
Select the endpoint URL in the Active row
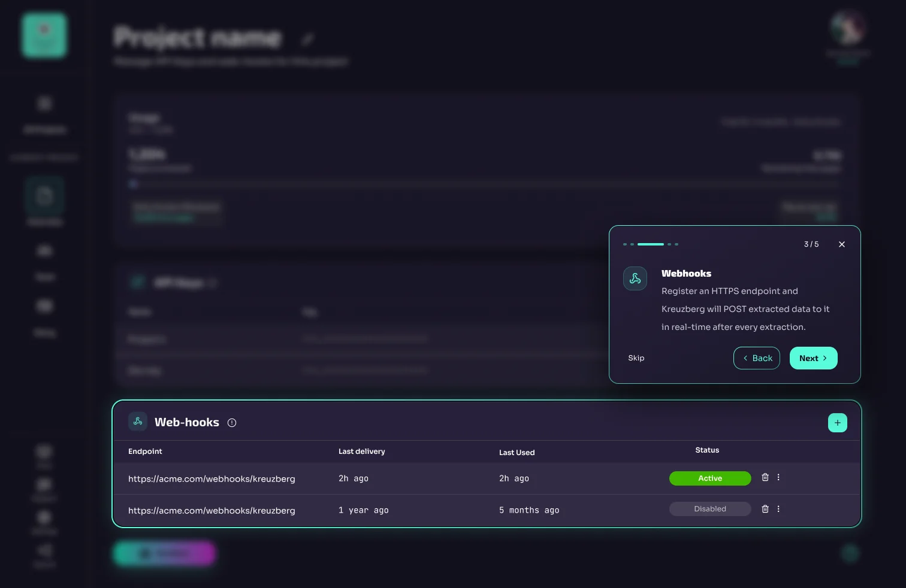tap(212, 479)
